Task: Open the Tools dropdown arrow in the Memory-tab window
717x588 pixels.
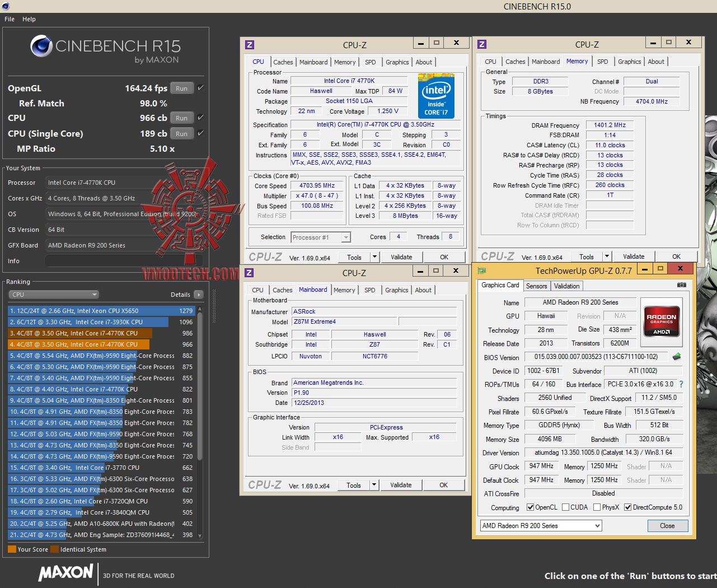Action: point(607,256)
